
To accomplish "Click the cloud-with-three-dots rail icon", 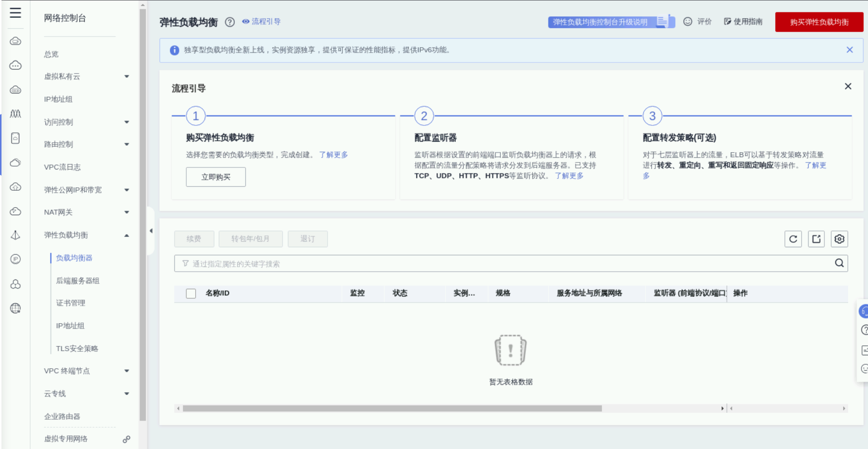I will pyautogui.click(x=15, y=65).
